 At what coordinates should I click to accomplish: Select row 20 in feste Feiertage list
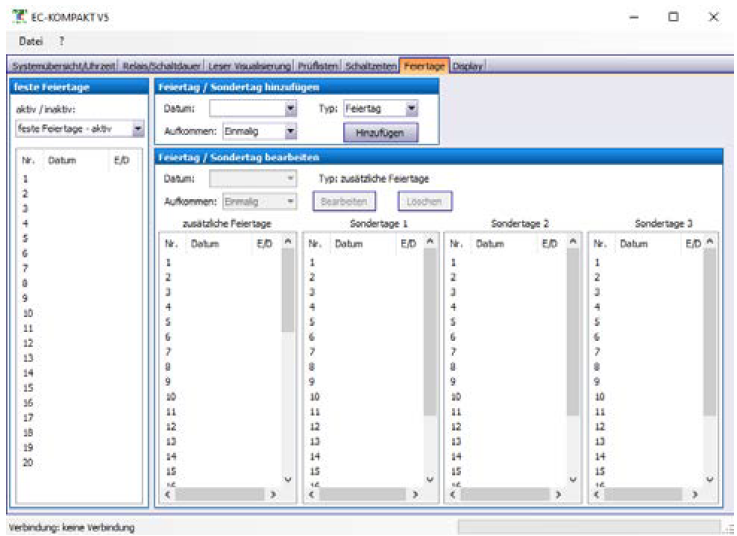79,462
